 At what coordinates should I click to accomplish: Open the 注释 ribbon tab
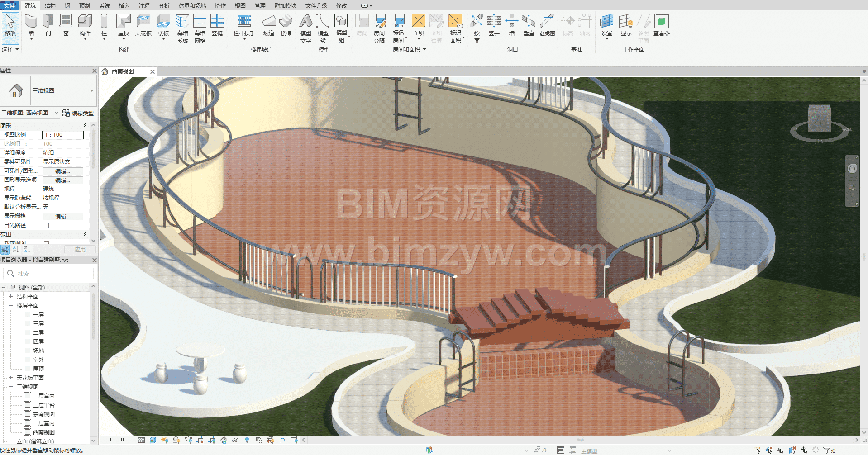[x=144, y=5]
